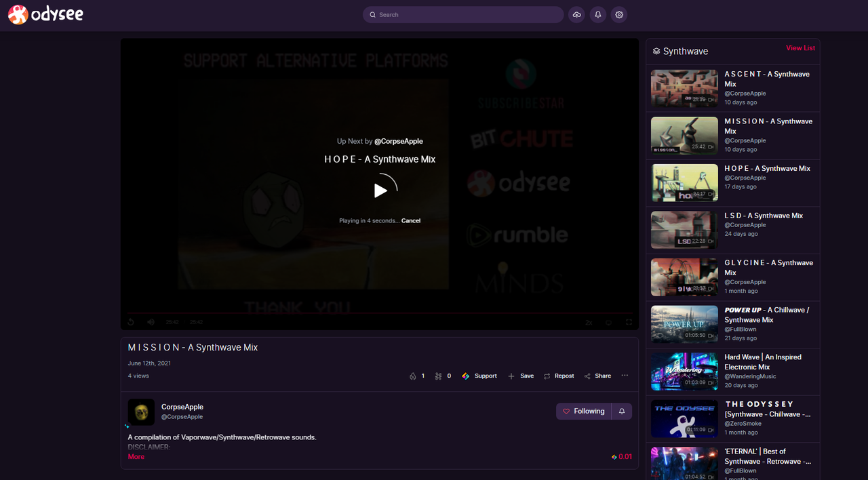Open A S C E N T video thumbnail
Screen dimensions: 868x480
tap(684, 89)
